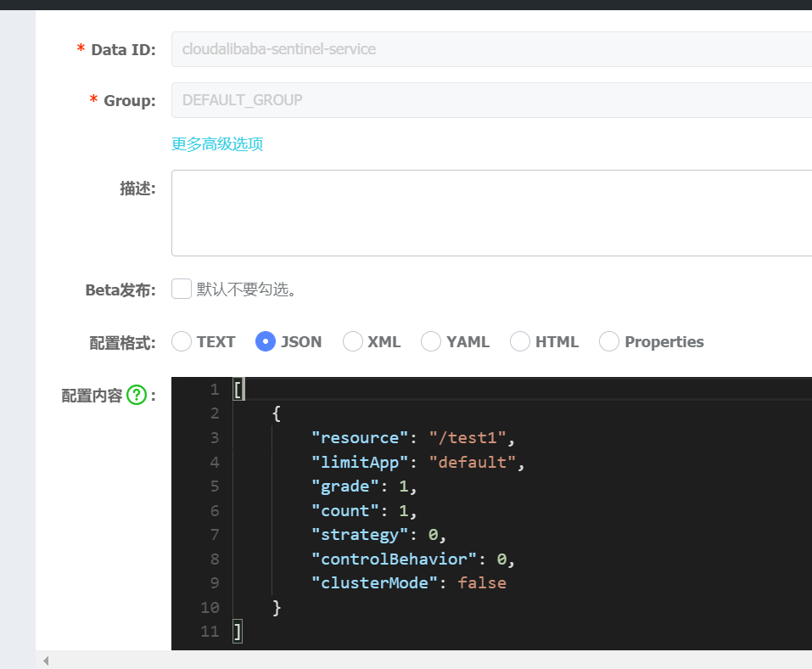Enable the Beta发布 checkbox
The image size is (812, 669).
[x=182, y=290]
